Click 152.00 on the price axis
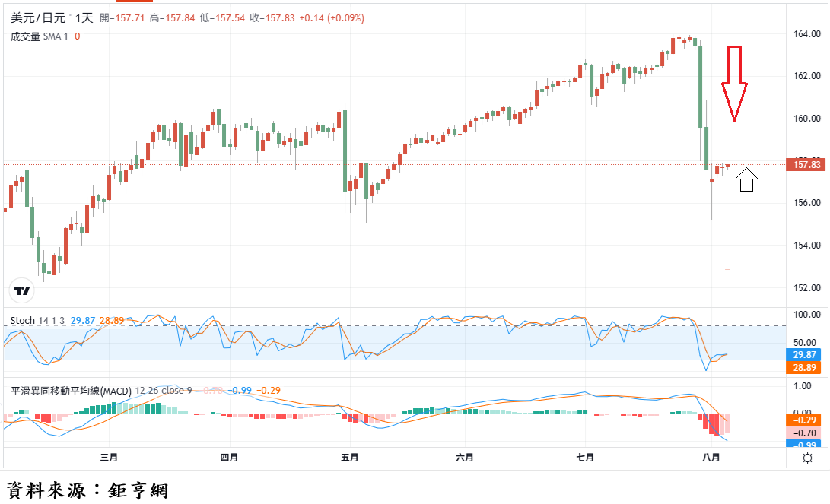830x504 pixels. click(x=806, y=287)
